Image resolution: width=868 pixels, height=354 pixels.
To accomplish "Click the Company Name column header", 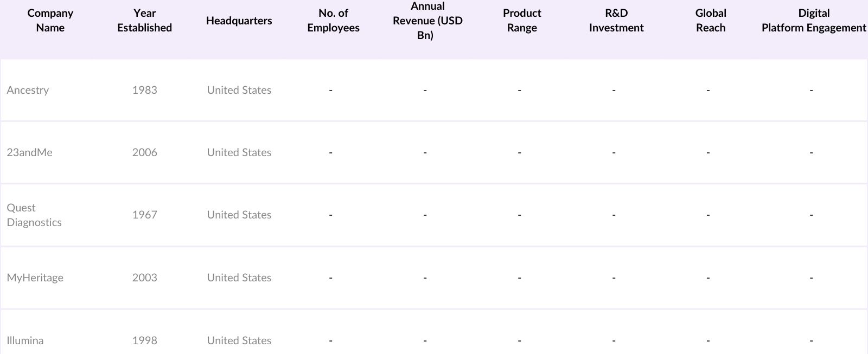I will point(50,21).
